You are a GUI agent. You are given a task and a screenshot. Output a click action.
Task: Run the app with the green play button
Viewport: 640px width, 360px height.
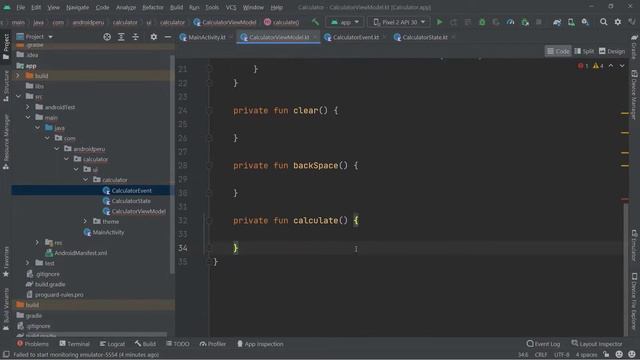[439, 22]
